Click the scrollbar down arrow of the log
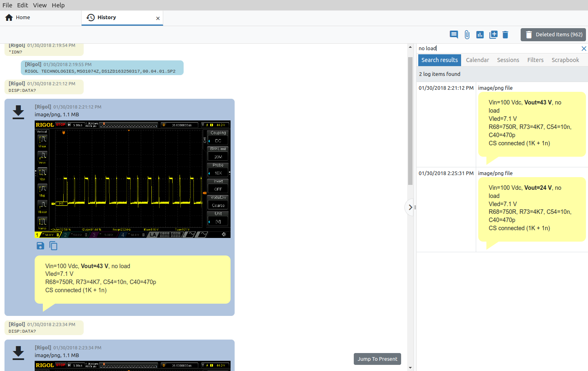 [410, 367]
